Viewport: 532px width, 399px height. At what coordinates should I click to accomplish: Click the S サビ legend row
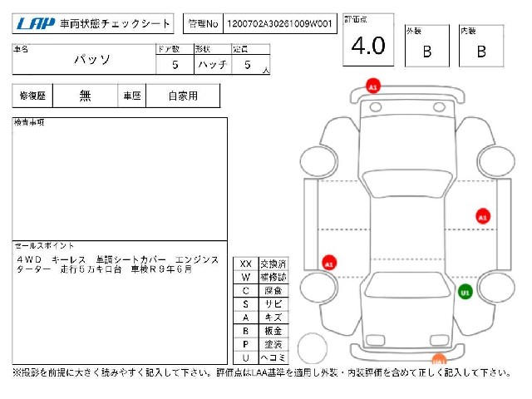coord(260,304)
